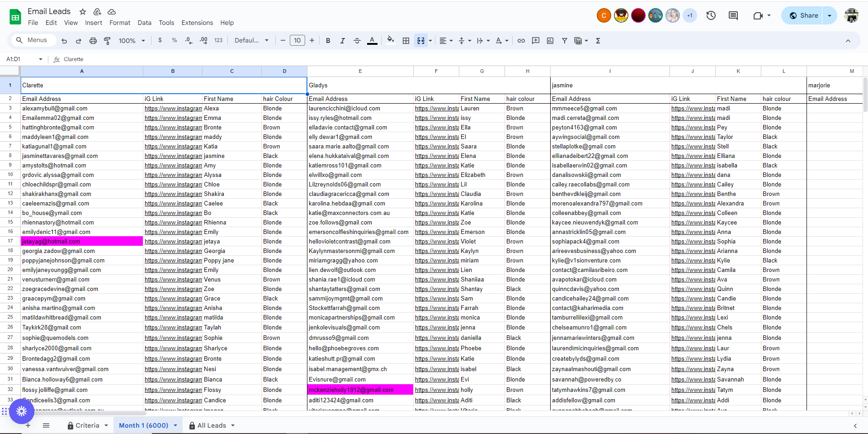Open the Functions sigma icon

tap(598, 41)
